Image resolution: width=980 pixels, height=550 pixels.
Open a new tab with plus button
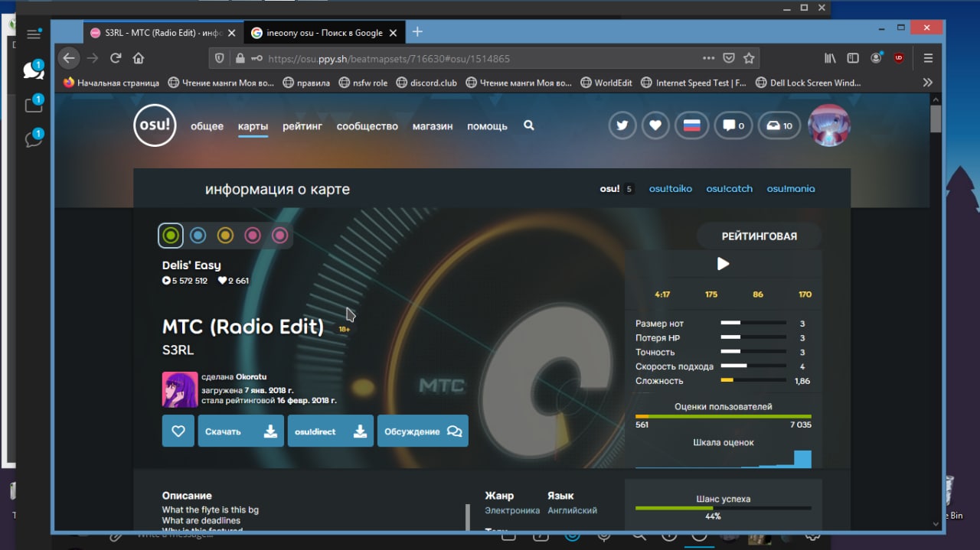click(417, 32)
